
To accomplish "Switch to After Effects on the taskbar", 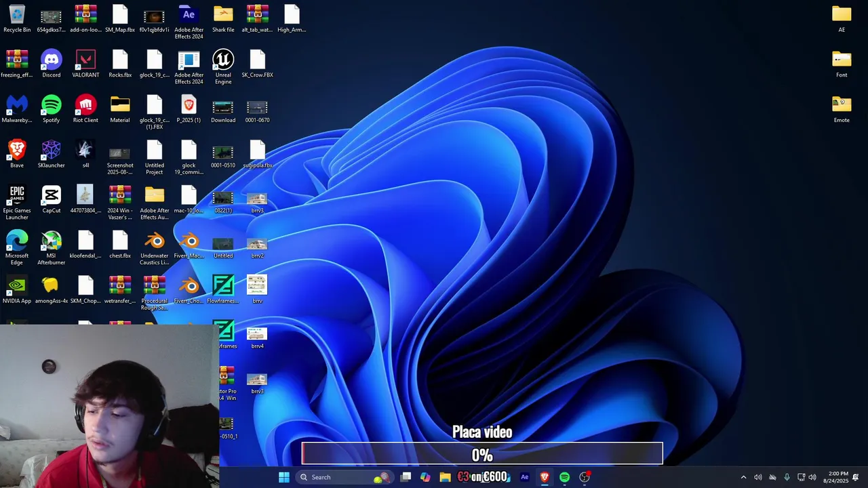I will point(524,477).
